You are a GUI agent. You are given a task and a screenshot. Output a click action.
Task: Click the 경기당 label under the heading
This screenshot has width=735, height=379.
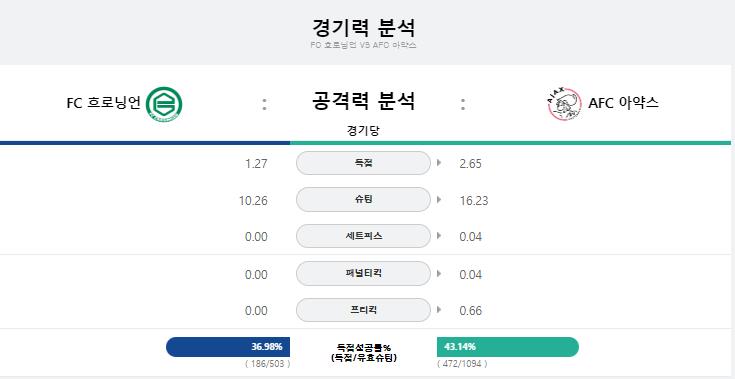[x=363, y=131]
